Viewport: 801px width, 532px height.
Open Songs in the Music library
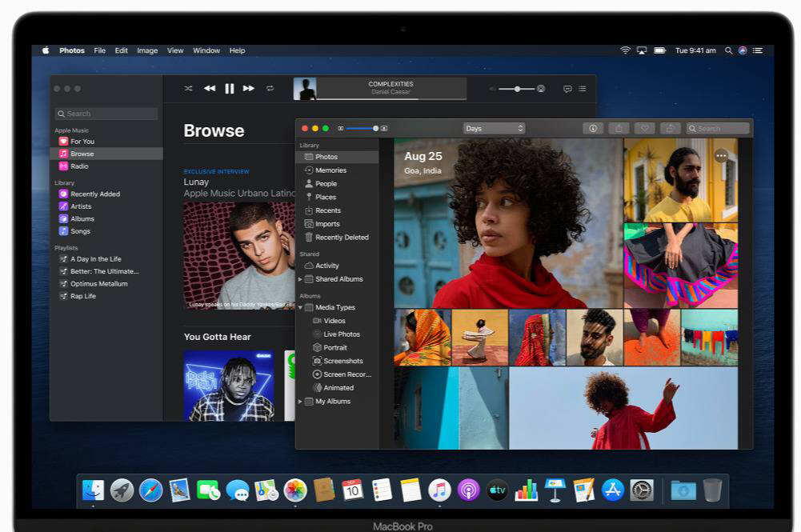click(106, 230)
